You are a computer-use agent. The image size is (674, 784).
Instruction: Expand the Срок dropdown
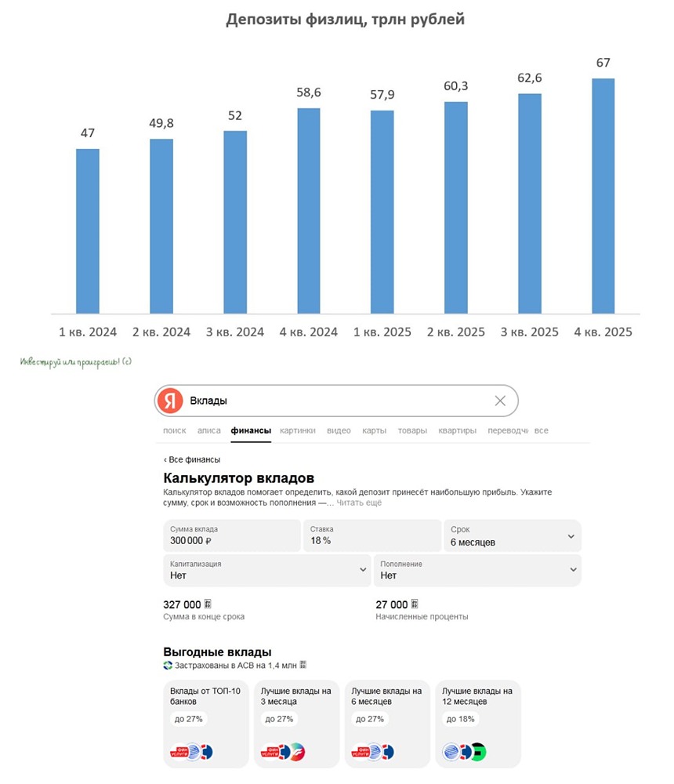click(571, 536)
